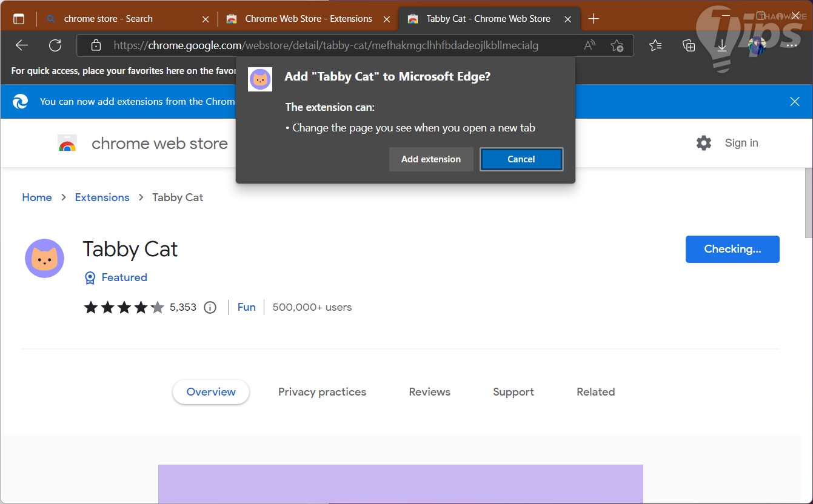The height and width of the screenshot is (504, 813).
Task: Open the Reviews tab
Action: pyautogui.click(x=429, y=392)
